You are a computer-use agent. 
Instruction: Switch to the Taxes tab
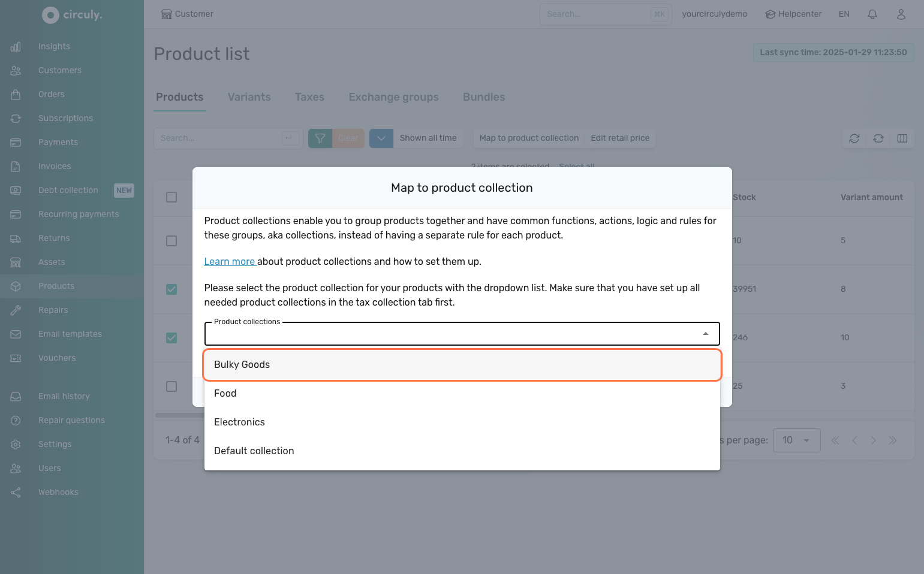click(x=309, y=97)
